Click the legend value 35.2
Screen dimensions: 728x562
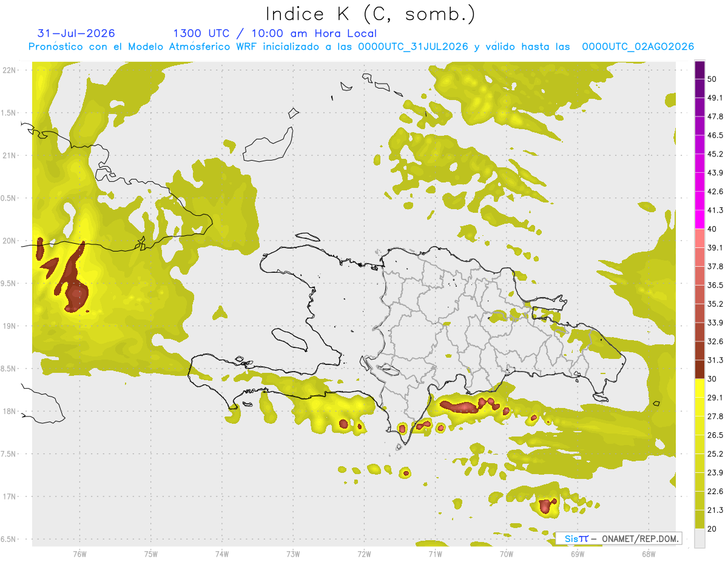(x=715, y=304)
